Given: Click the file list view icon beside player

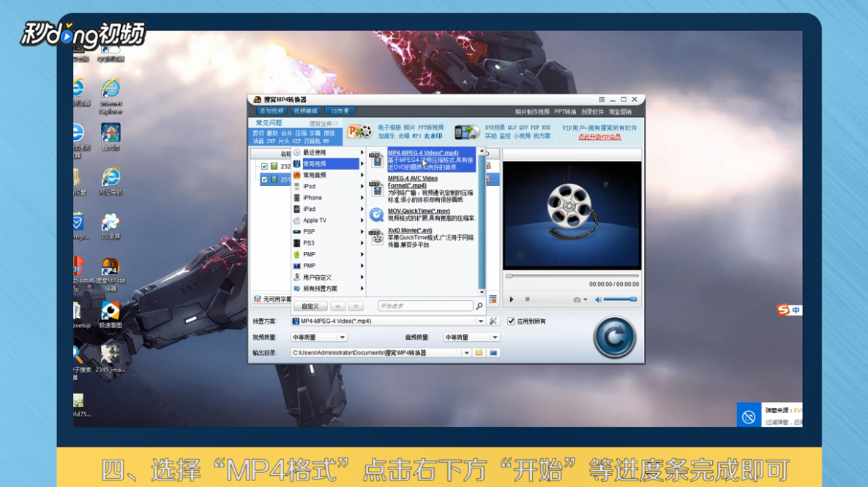Looking at the screenshot, I should pyautogui.click(x=493, y=300).
